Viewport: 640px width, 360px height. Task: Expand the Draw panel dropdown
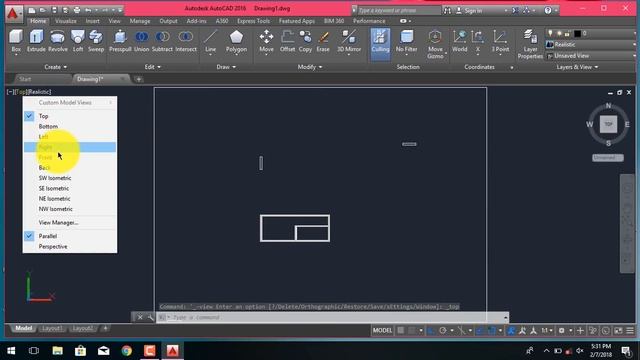pos(226,67)
